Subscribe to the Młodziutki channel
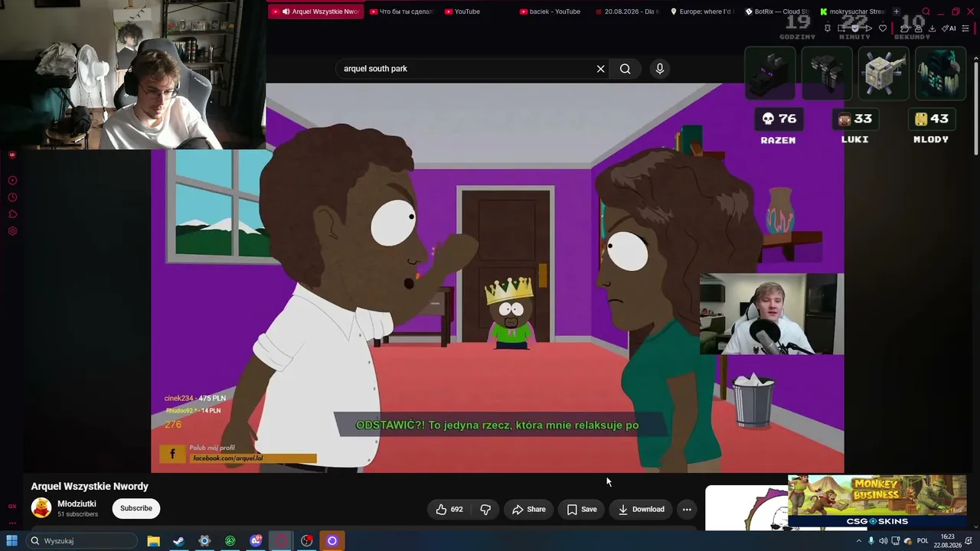Screen dimensions: 980x551 coord(136,508)
